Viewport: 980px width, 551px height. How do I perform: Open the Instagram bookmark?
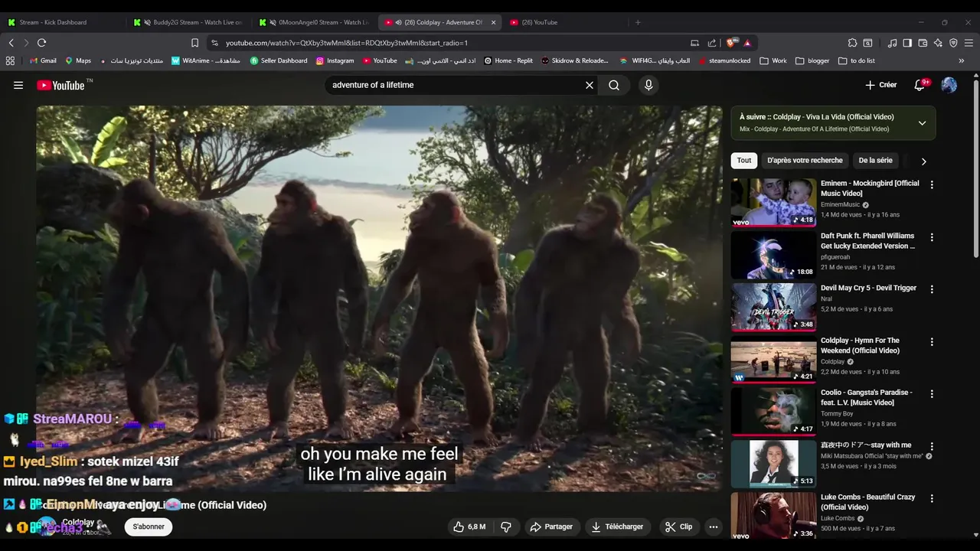tap(335, 60)
